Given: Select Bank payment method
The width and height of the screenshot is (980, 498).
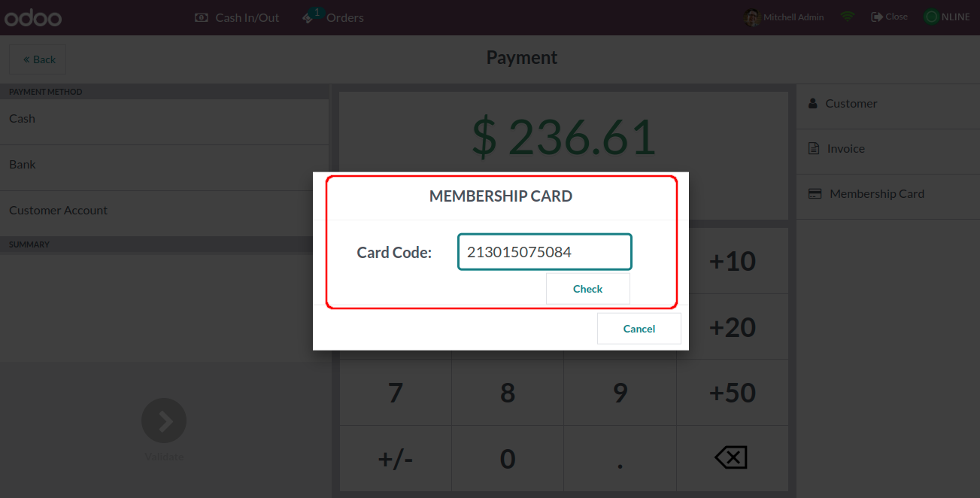Looking at the screenshot, I should point(164,165).
